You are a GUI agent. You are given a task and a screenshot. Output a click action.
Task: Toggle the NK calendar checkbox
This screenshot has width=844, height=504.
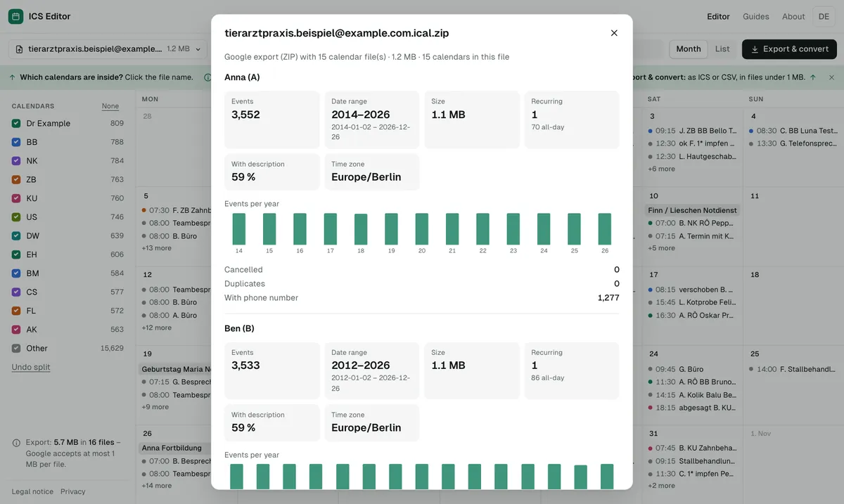[x=16, y=160]
